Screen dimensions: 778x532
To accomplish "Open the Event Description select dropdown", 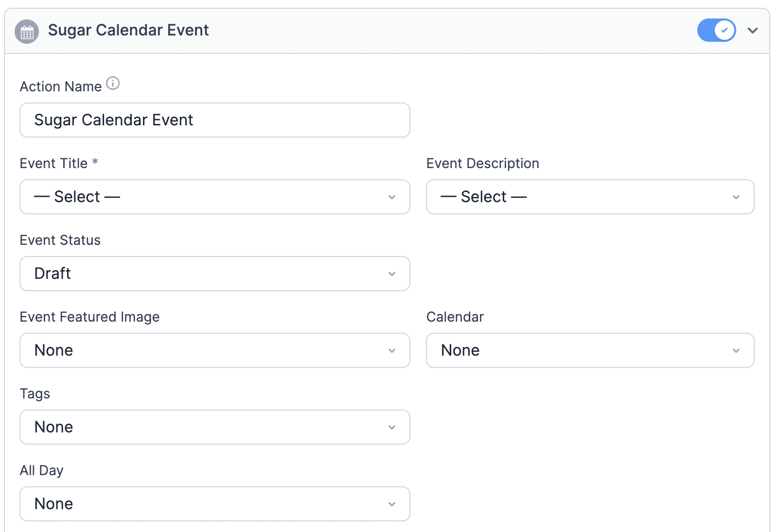I will click(590, 197).
